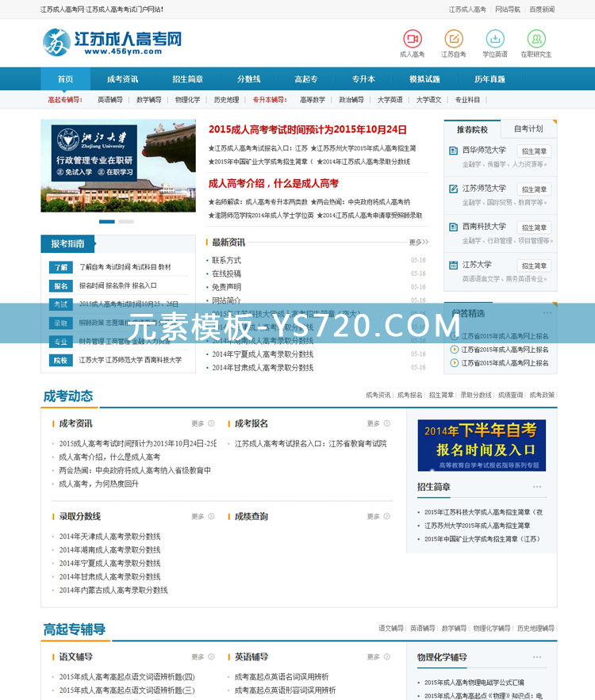Open the 联系方式 news item
This screenshot has width=595, height=700.
(226, 260)
